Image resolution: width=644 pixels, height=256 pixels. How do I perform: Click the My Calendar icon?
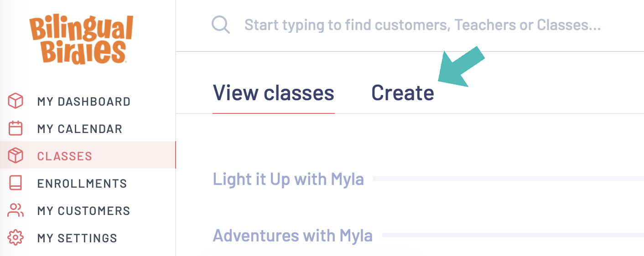pyautogui.click(x=16, y=128)
